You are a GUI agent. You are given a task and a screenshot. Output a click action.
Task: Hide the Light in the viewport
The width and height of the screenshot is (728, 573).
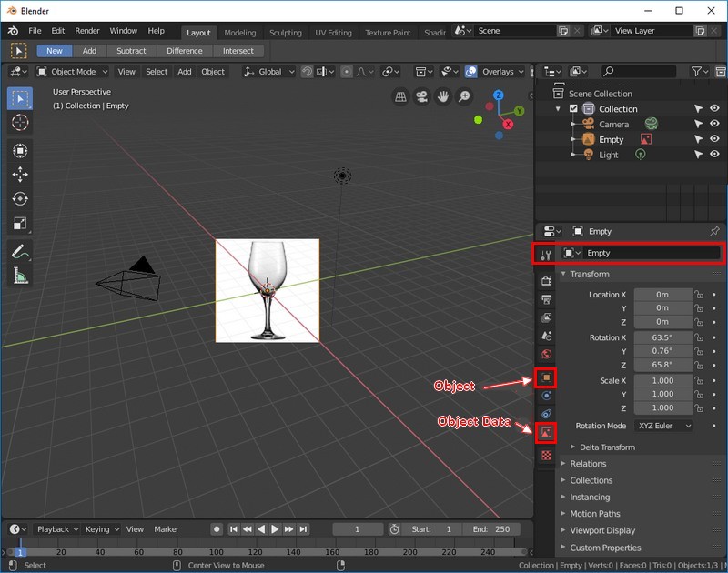[x=714, y=154]
